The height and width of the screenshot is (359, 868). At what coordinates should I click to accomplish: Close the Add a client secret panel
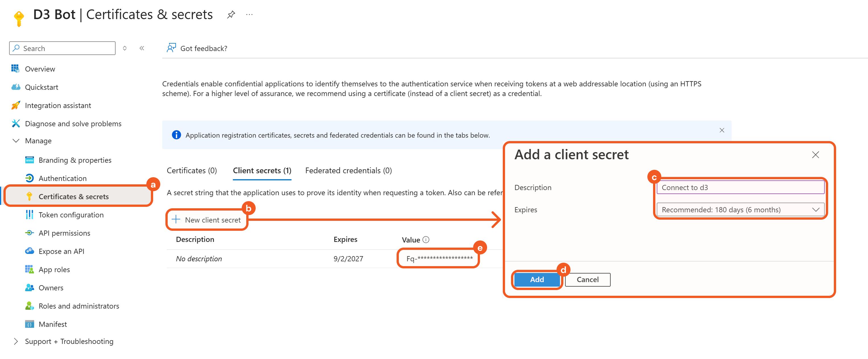click(815, 155)
